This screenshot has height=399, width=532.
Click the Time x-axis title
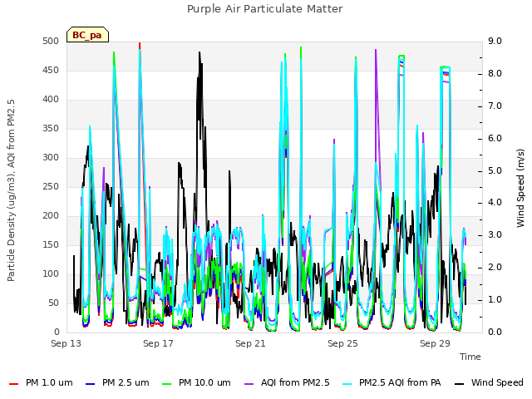[x=470, y=357]
